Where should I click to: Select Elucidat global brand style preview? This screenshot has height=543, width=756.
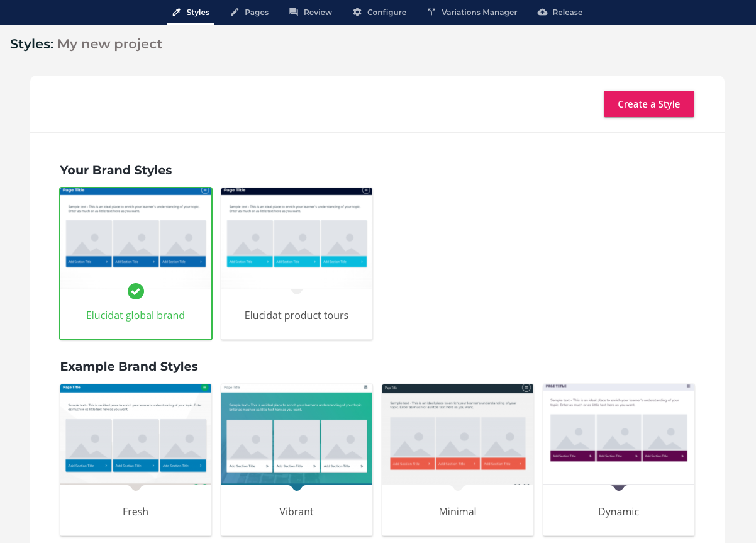(136, 238)
